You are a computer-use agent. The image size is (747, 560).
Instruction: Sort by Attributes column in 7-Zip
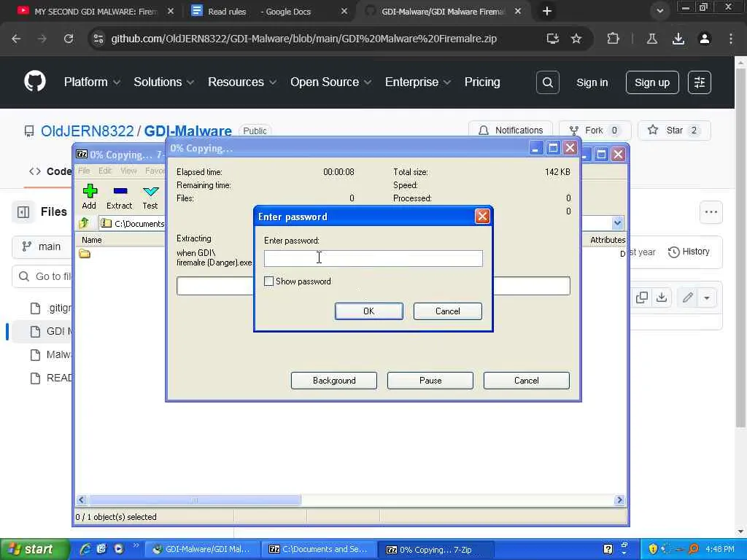tap(608, 240)
